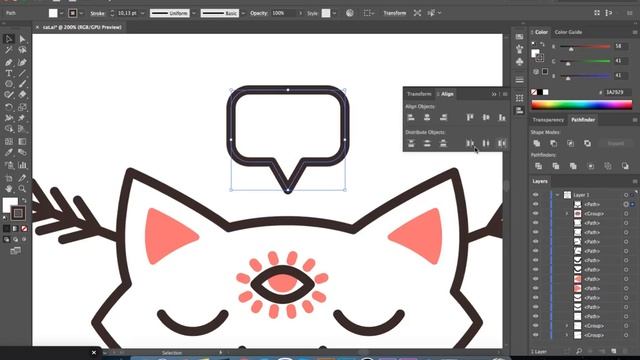The image size is (640, 360).
Task: Click Expand button in Pathfinder
Action: pyautogui.click(x=616, y=143)
